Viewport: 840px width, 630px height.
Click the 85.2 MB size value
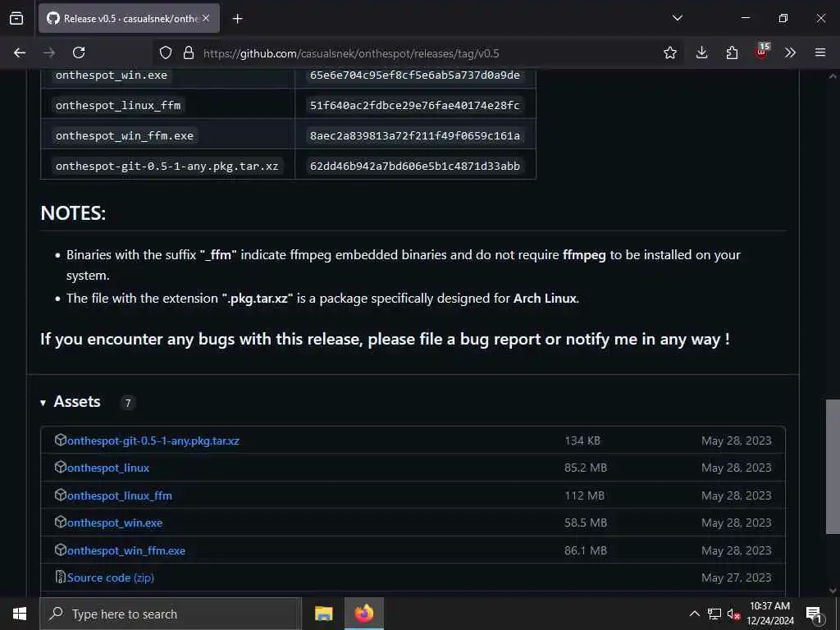coord(586,468)
